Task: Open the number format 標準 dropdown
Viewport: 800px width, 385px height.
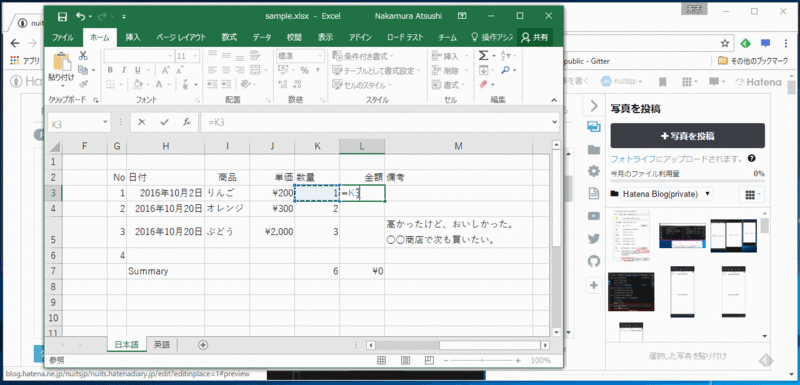Action: [x=320, y=56]
